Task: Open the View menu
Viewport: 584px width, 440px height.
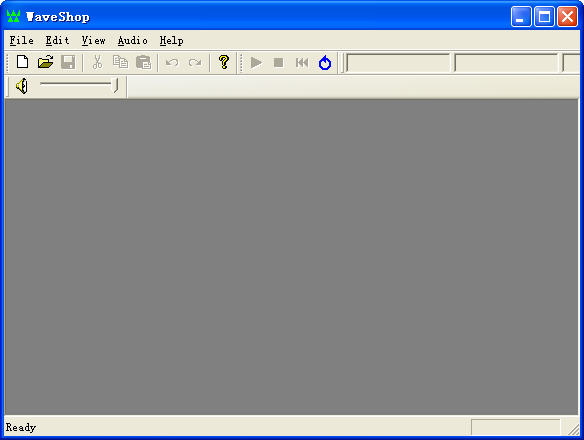Action: tap(93, 40)
